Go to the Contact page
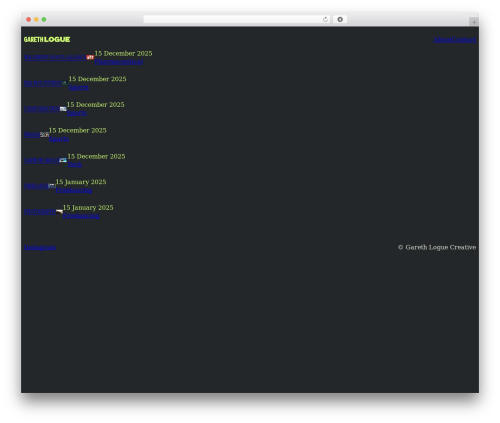The width and height of the screenshot is (500, 423). coord(464,40)
